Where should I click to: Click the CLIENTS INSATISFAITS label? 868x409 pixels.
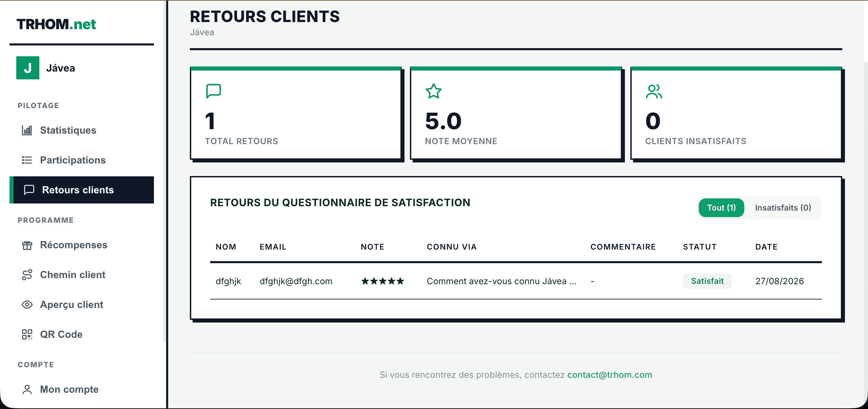click(696, 141)
